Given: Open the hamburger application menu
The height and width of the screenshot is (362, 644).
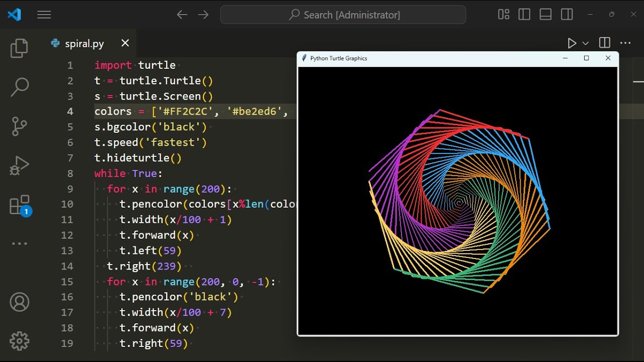Looking at the screenshot, I should pos(44,15).
